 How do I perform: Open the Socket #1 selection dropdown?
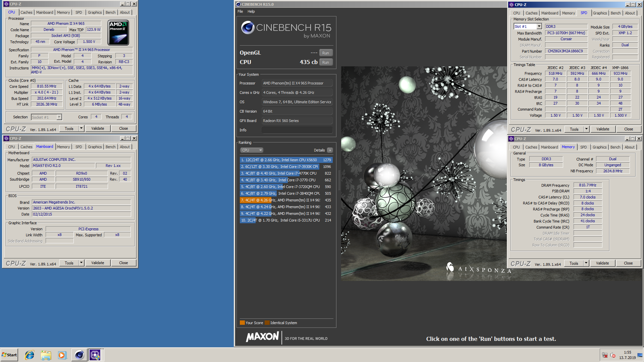pos(59,117)
